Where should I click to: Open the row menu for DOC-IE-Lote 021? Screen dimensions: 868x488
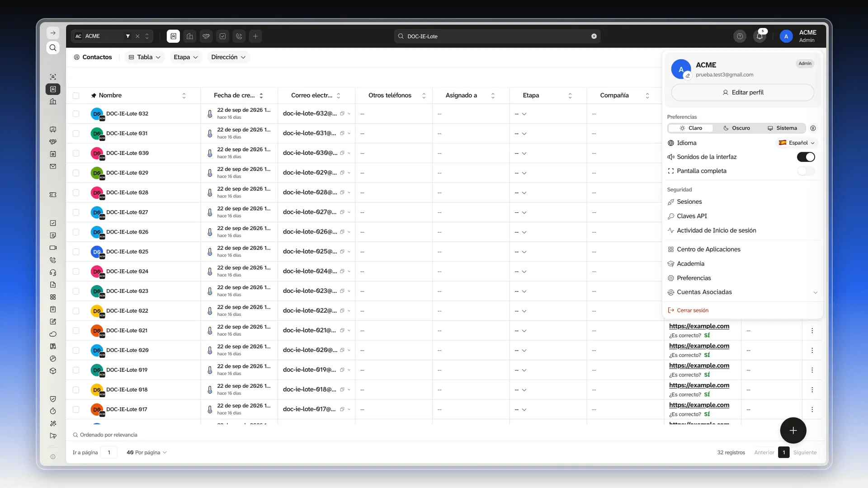812,331
